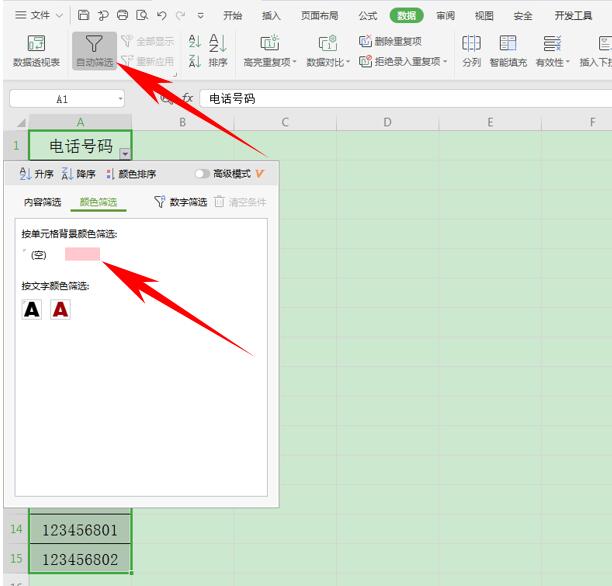
Task: Click the undo arrow icon
Action: coord(162,16)
